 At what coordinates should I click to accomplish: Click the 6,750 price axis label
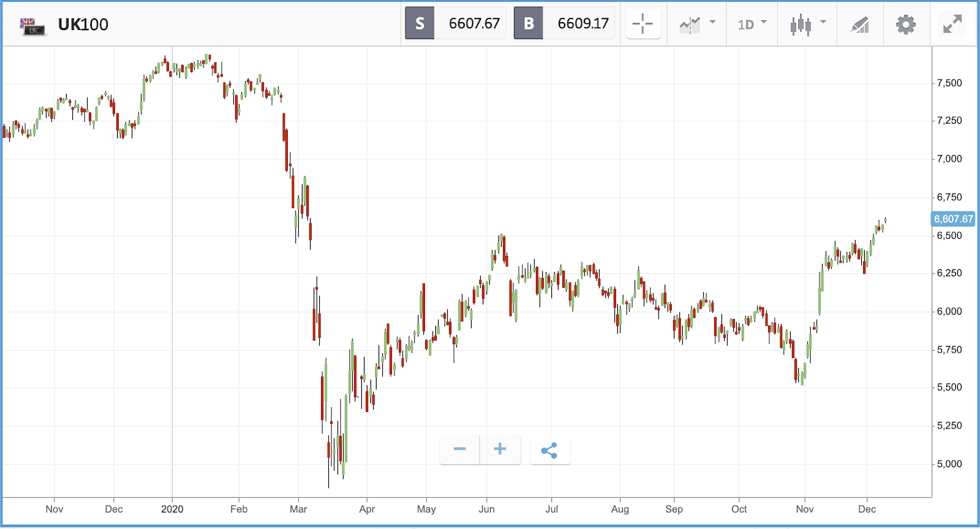click(x=949, y=197)
